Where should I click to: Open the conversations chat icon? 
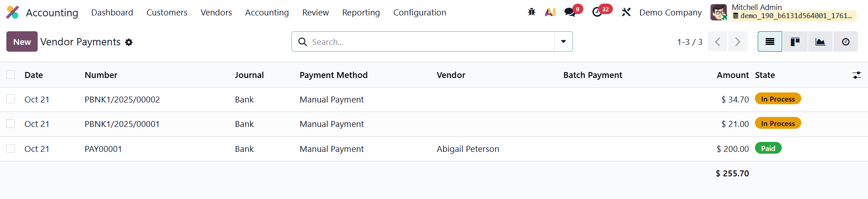[x=570, y=12]
